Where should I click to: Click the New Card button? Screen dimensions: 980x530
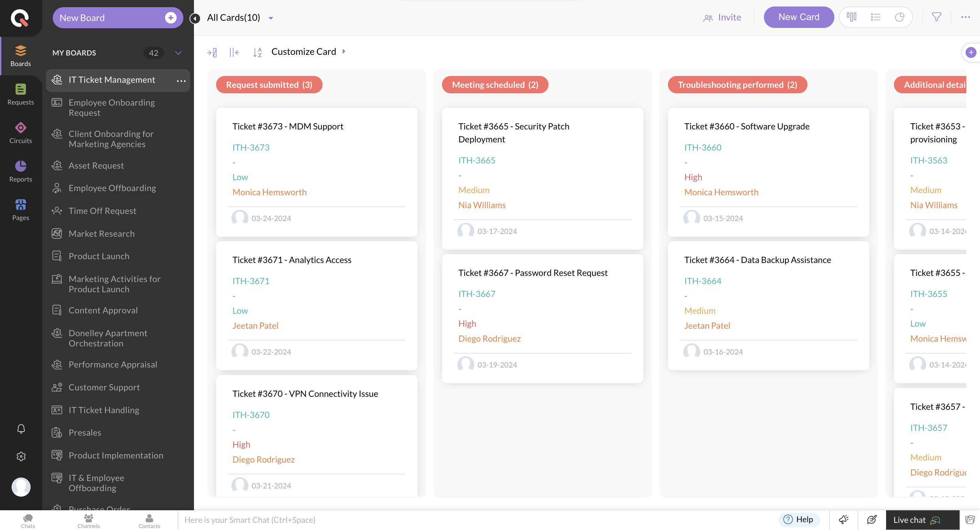(x=799, y=17)
